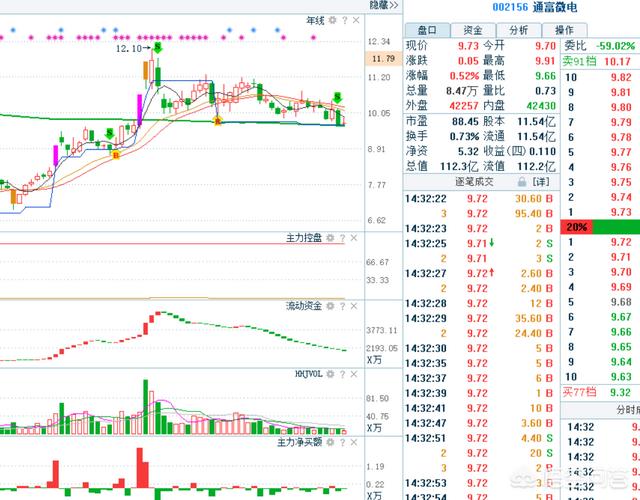Click the [详] details link
640x500 pixels.
541,182
